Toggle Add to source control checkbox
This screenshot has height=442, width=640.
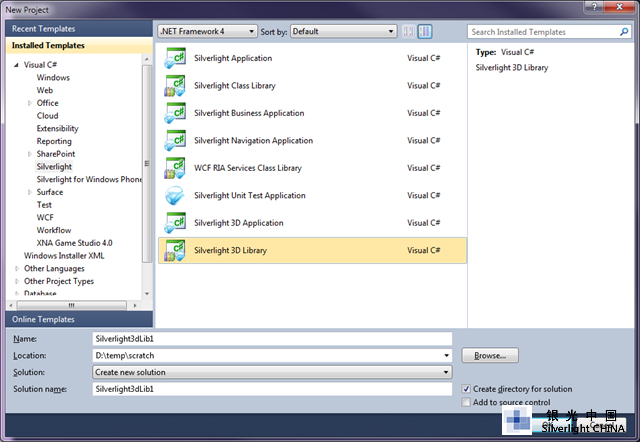466,402
